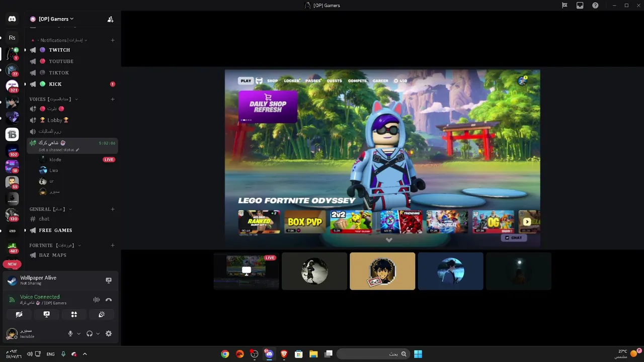The height and width of the screenshot is (362, 644).
Task: Click klode's LIVE stream thumbnail tile
Action: pos(246,271)
